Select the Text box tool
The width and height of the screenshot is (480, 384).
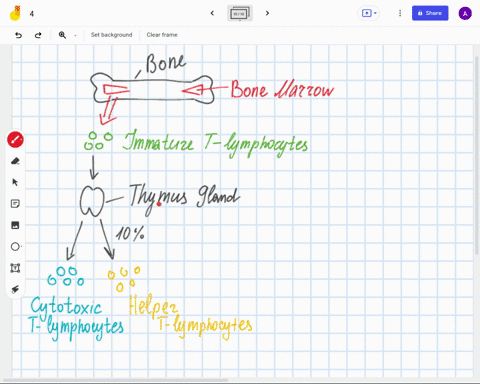coord(15,268)
